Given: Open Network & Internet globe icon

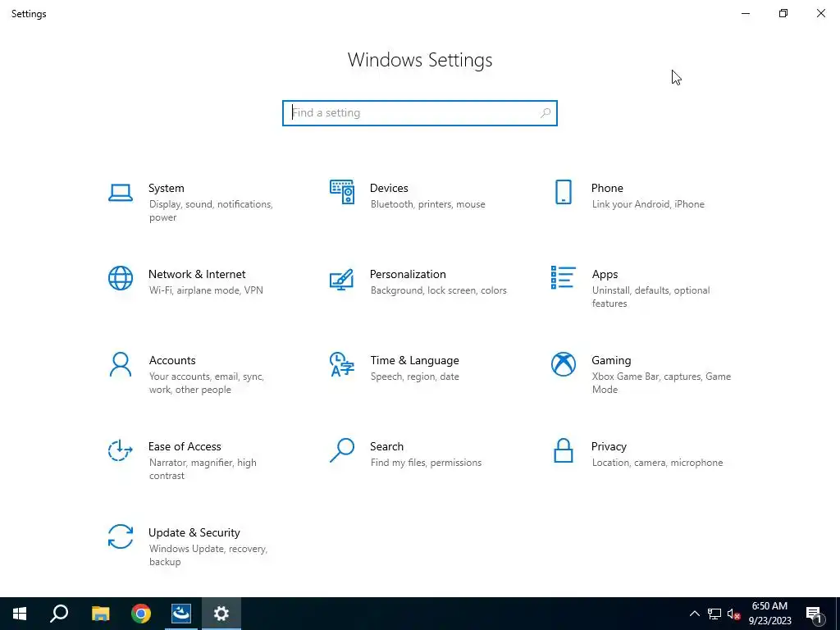Looking at the screenshot, I should [x=121, y=278].
